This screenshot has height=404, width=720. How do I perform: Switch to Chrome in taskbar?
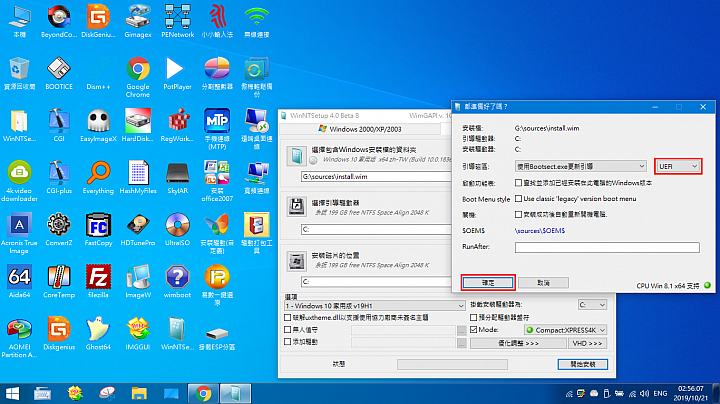[x=203, y=393]
